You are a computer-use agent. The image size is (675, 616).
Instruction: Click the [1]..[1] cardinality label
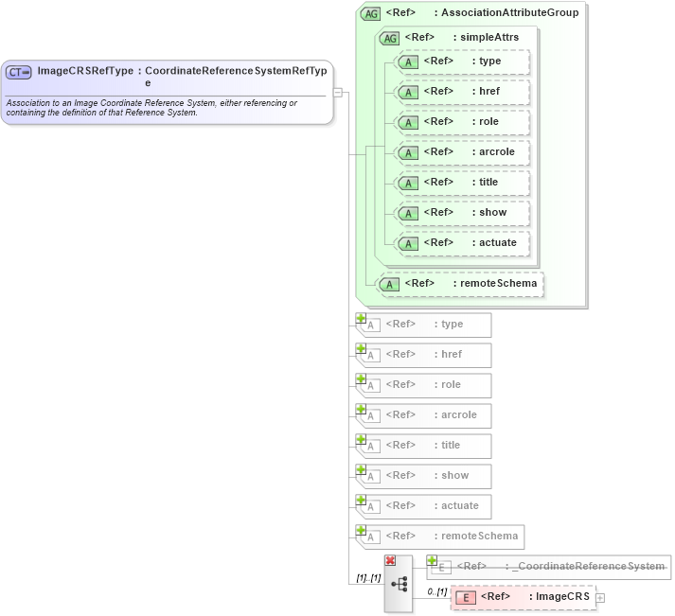(x=368, y=578)
